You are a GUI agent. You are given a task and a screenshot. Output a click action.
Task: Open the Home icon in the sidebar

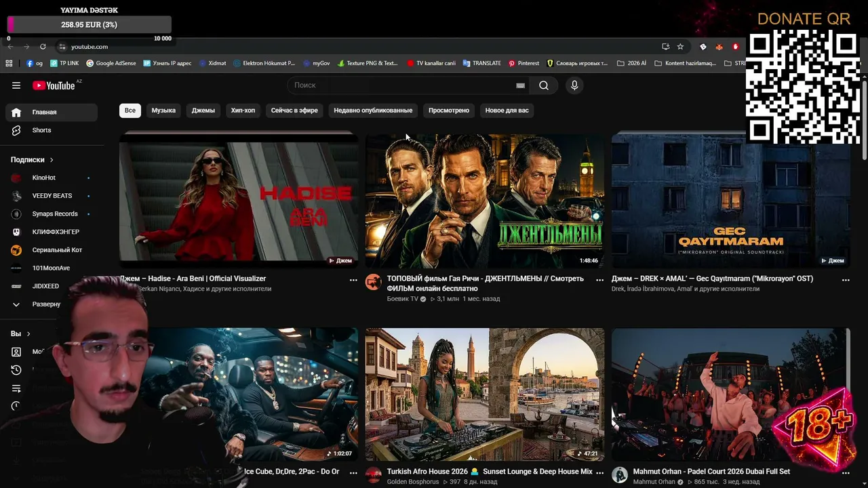(16, 112)
